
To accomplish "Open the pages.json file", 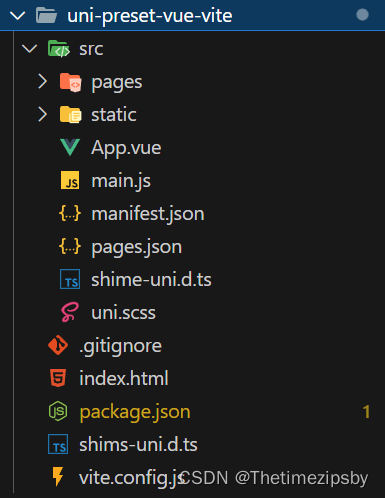I will coord(137,247).
